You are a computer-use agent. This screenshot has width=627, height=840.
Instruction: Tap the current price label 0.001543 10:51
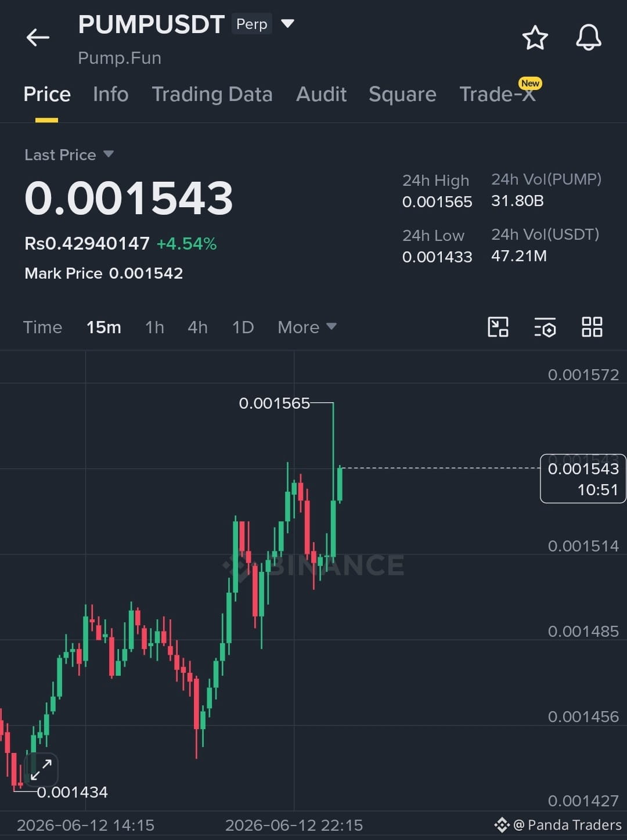[583, 478]
